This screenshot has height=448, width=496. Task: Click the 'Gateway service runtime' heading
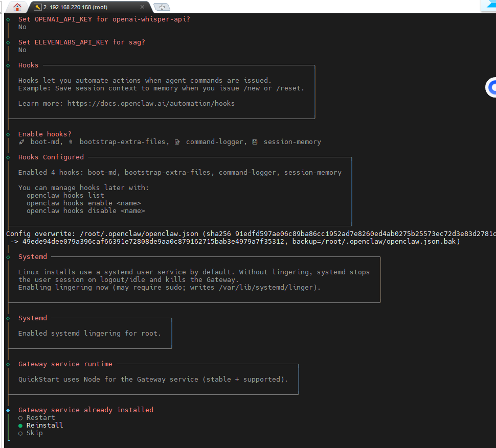(65, 364)
